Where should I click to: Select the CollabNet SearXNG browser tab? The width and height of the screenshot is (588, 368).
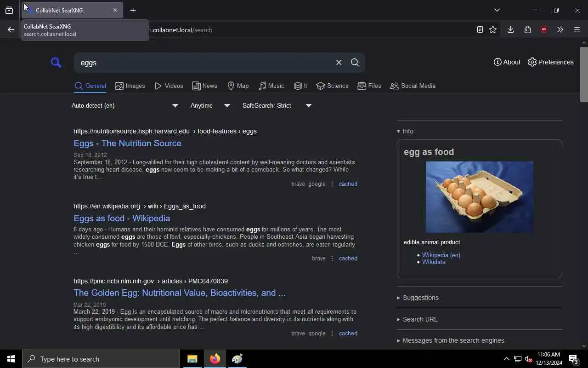pyautogui.click(x=72, y=10)
